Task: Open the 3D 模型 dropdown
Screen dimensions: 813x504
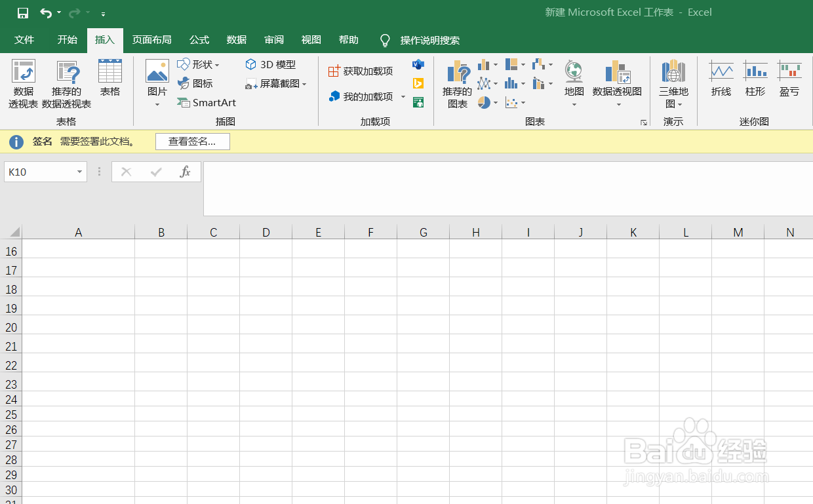Action: coord(271,64)
